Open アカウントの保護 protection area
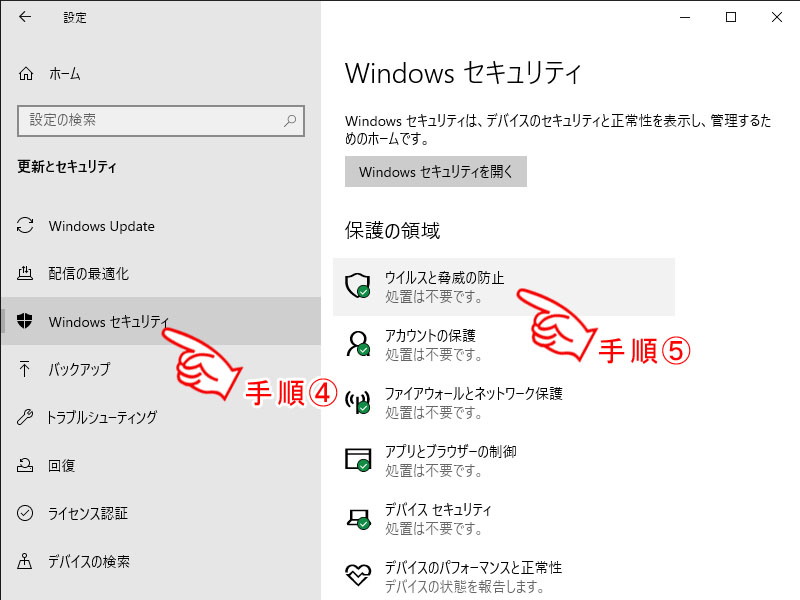This screenshot has width=800, height=600. [504, 344]
